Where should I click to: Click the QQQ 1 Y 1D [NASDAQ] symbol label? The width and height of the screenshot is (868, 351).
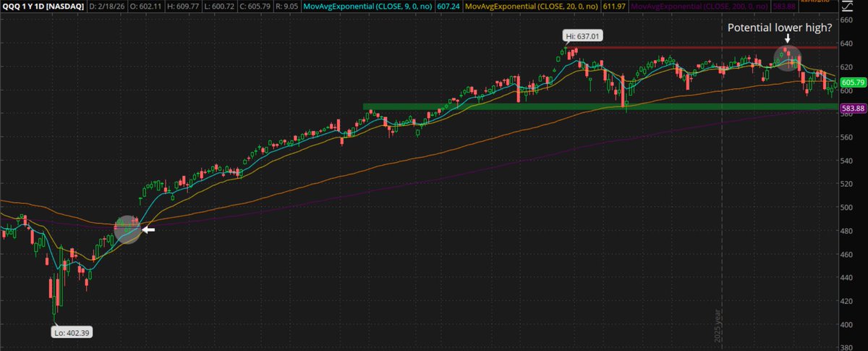pos(44,7)
